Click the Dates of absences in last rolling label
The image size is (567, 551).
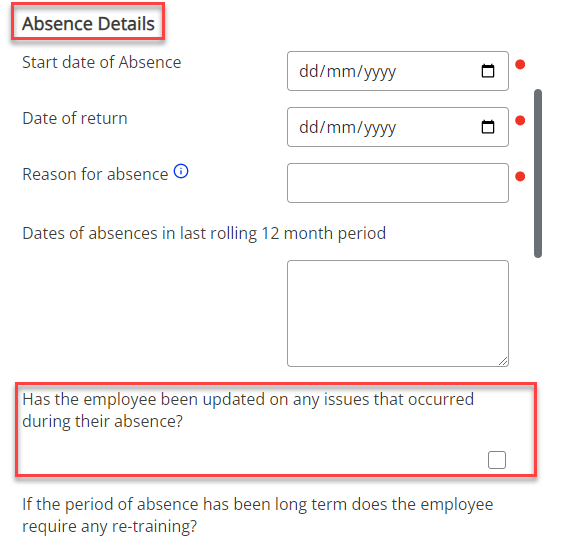click(204, 234)
